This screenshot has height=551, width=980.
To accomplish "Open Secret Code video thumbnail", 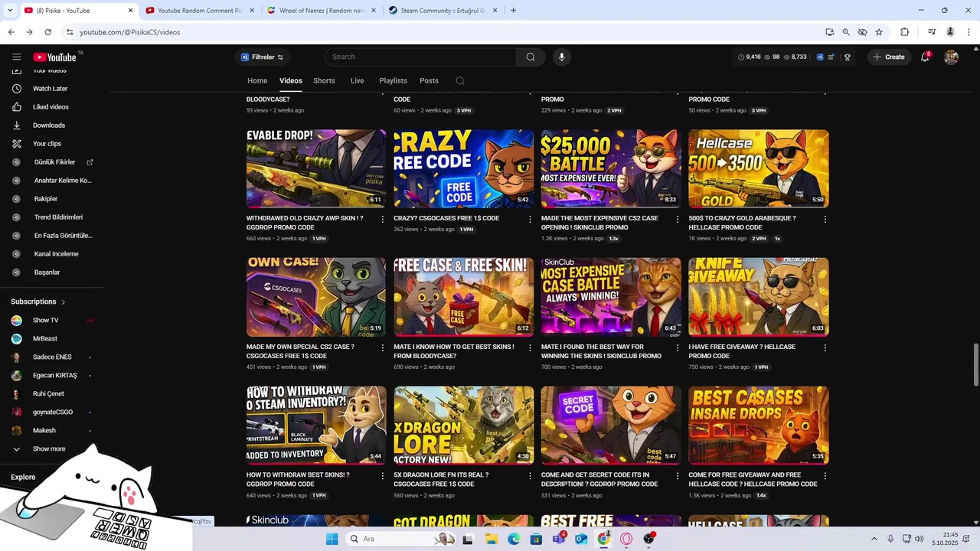I will (x=611, y=425).
